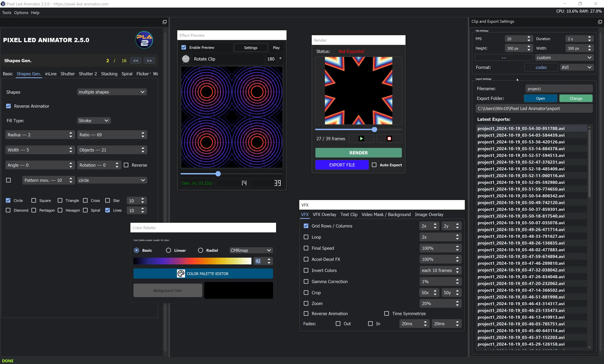Open the CMRmap palette dropdown
The height and width of the screenshot is (364, 604).
tap(251, 250)
